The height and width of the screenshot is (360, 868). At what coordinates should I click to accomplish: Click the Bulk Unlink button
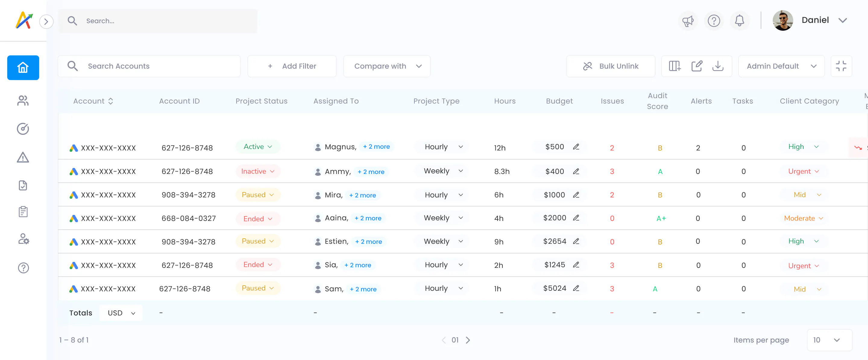coord(611,66)
